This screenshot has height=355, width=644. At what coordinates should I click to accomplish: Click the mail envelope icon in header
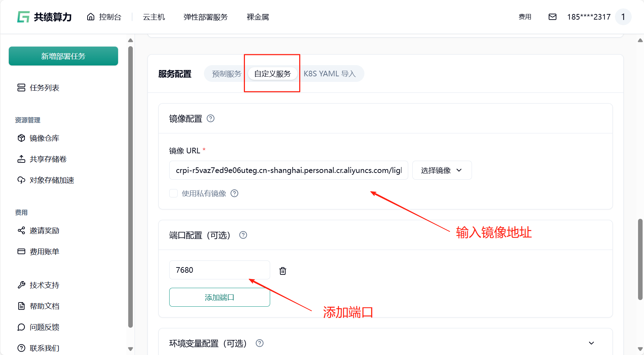[552, 17]
